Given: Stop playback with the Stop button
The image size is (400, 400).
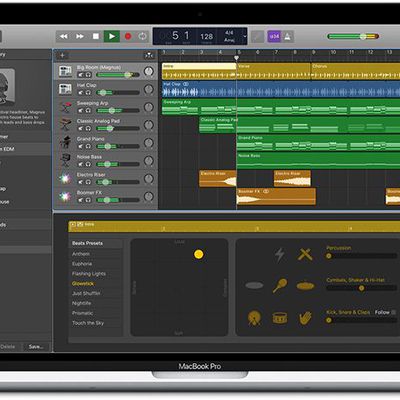Looking at the screenshot, I should coord(96,36).
